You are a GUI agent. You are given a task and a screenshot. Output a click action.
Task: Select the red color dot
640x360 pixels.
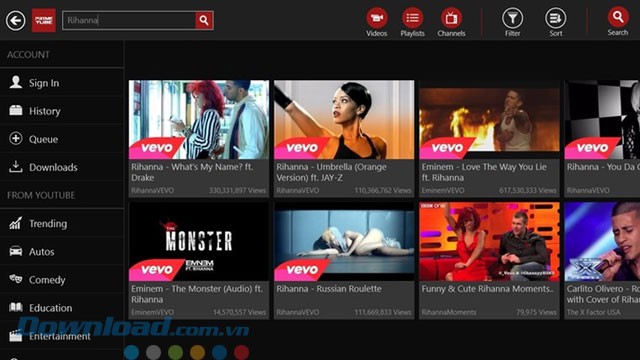tap(242, 352)
